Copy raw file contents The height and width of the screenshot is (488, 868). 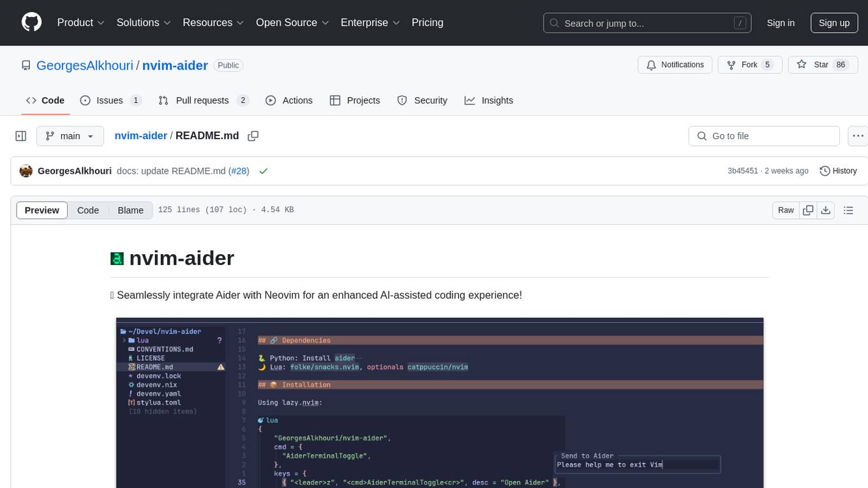point(808,210)
